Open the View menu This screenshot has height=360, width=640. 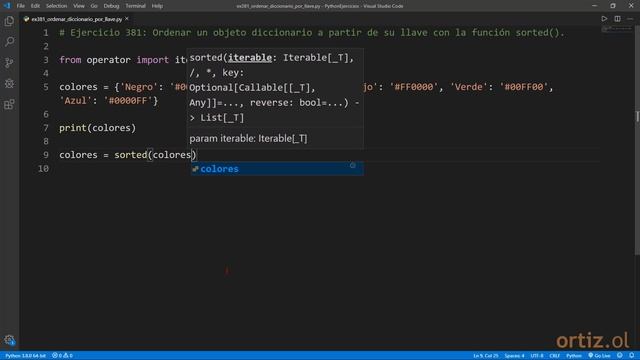click(x=79, y=6)
